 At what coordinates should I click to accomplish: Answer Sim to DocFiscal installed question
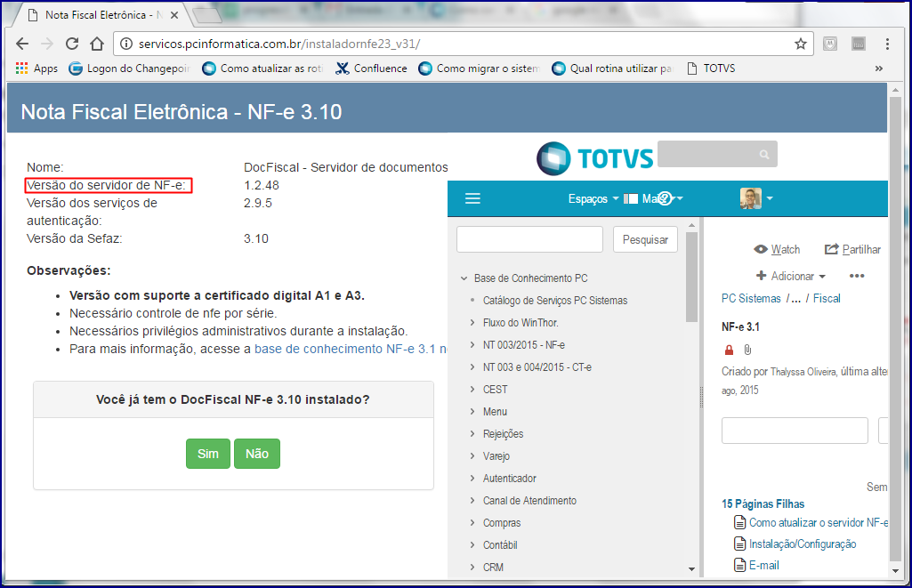coord(208,454)
